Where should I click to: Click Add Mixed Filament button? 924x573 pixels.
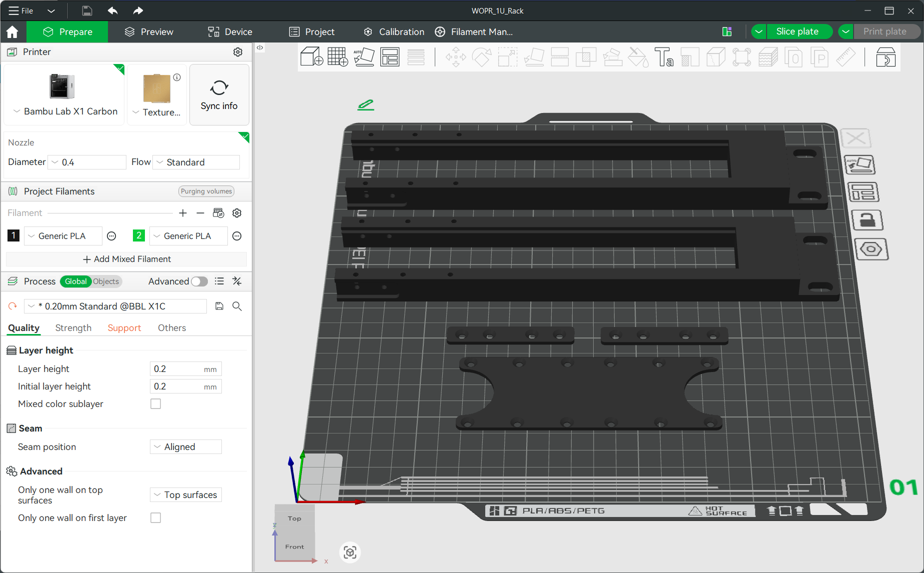point(126,259)
